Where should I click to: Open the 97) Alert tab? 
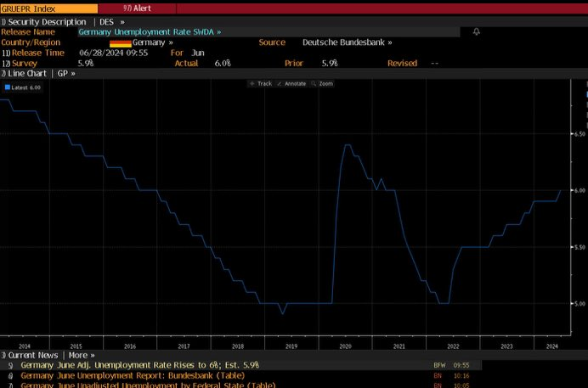[x=138, y=8]
